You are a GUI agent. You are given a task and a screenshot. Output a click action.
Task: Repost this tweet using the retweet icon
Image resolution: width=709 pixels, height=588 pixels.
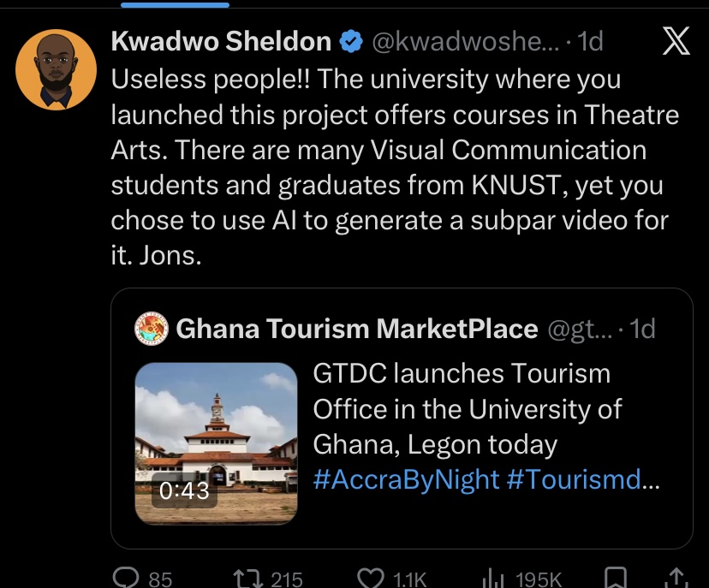247,579
